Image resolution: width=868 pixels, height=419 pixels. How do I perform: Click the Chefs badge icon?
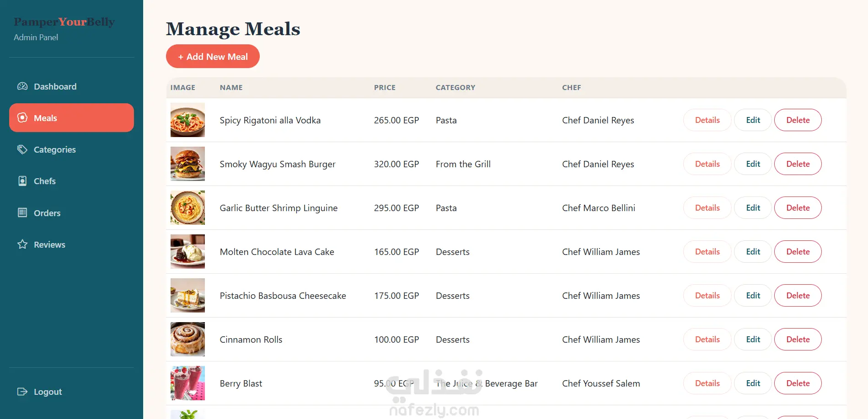[22, 181]
